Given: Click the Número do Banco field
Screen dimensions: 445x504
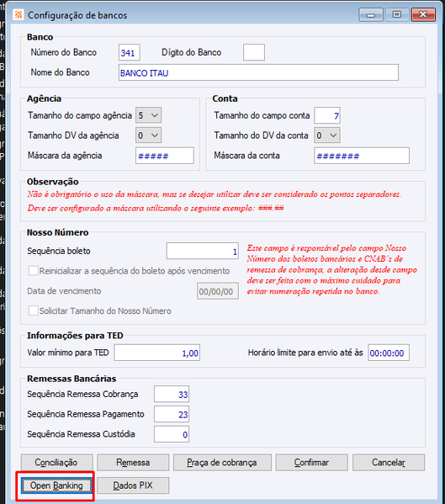Looking at the screenshot, I should (130, 52).
